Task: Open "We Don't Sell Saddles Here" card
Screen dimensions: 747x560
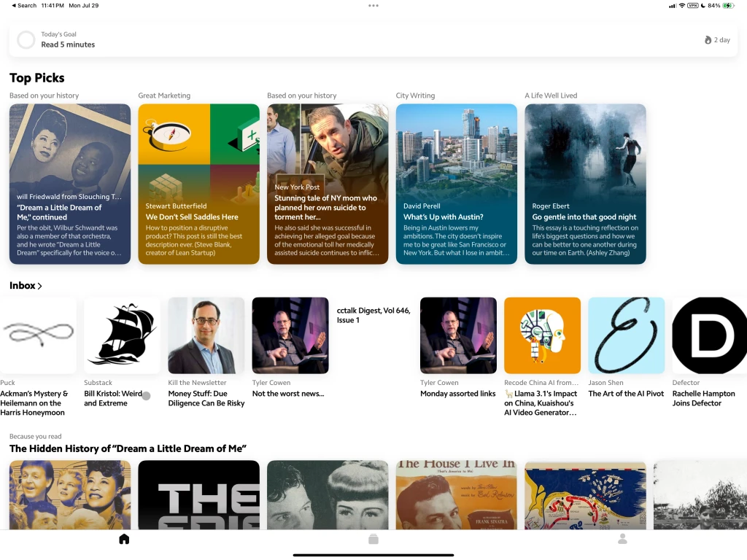Action: coord(198,184)
